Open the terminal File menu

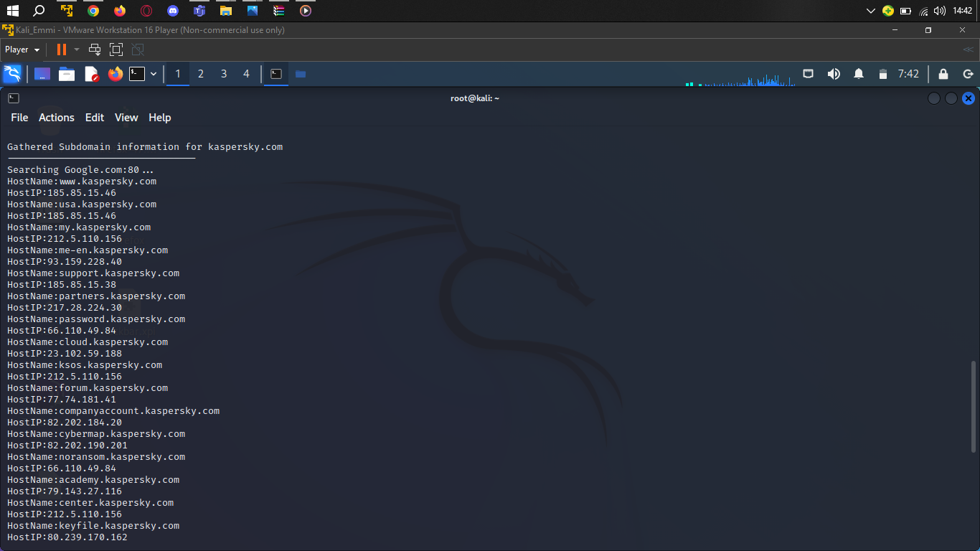pyautogui.click(x=19, y=118)
